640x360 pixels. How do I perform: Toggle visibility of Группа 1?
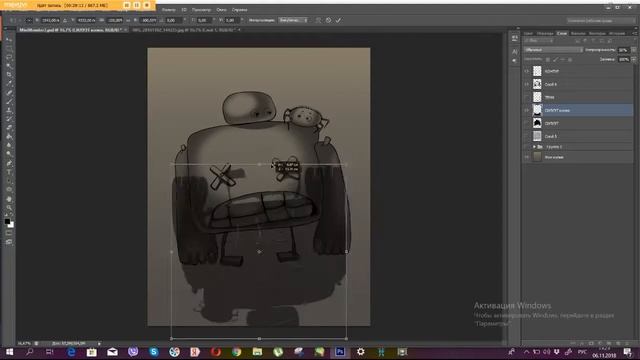[x=527, y=147]
